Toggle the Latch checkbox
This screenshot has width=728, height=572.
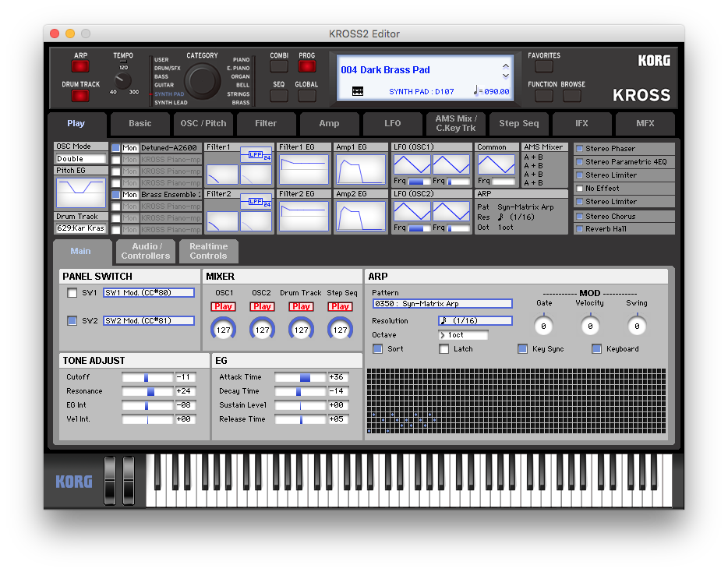click(444, 349)
